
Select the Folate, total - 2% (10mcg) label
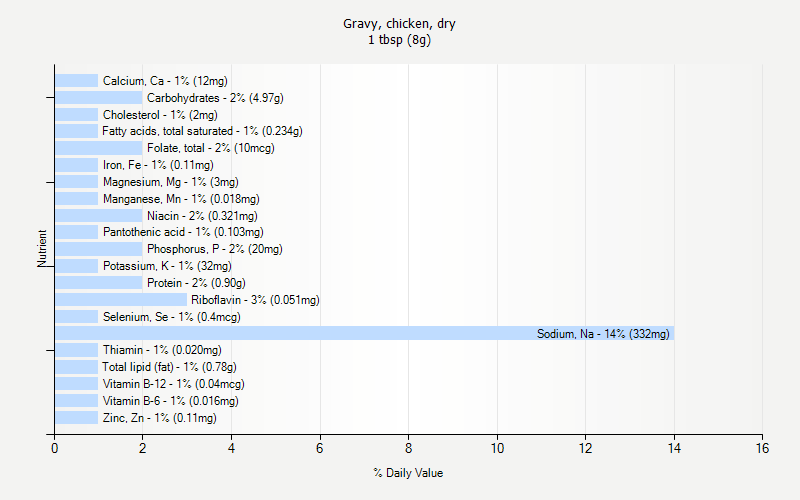[211, 148]
